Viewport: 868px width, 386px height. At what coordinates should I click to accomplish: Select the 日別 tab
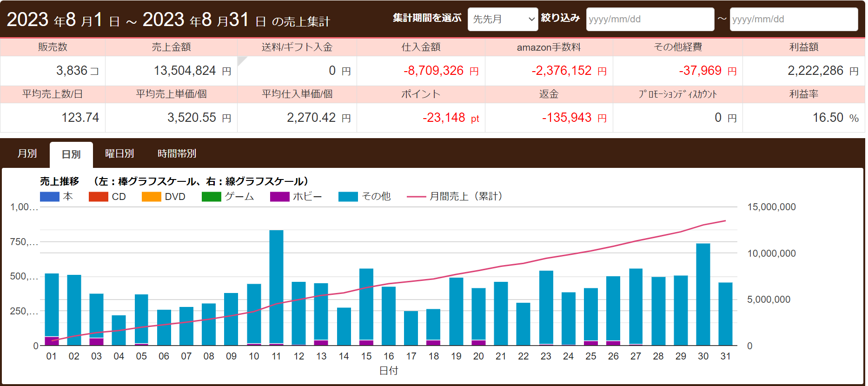(x=71, y=154)
